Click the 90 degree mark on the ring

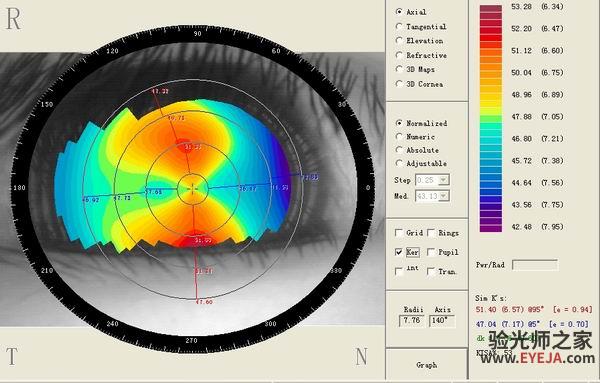[197, 34]
